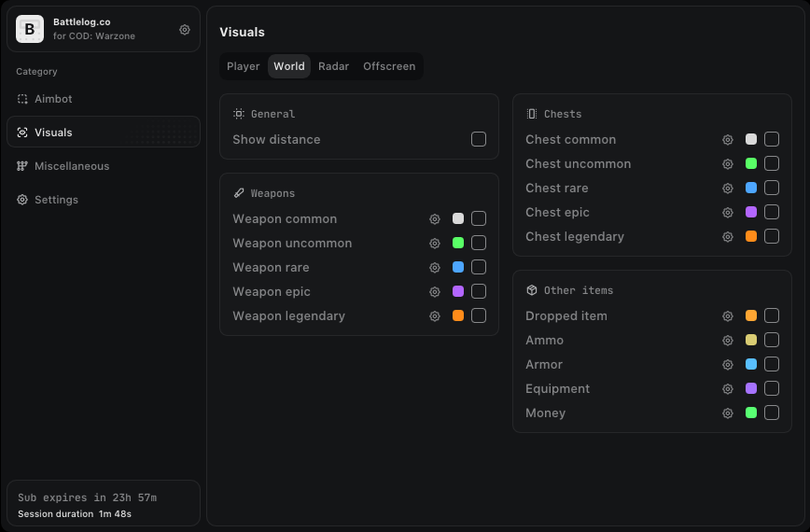Enable the Dropped item checkbox
This screenshot has height=532, width=810.
coord(772,315)
